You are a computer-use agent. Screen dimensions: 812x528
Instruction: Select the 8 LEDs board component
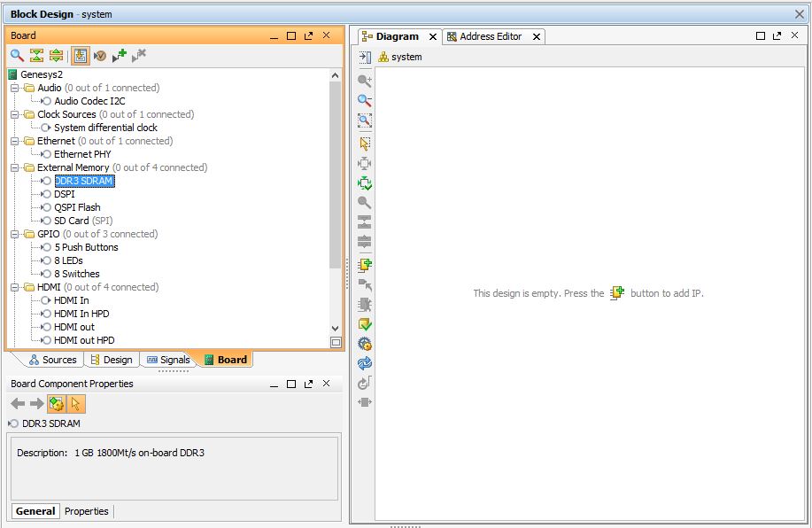coord(68,260)
